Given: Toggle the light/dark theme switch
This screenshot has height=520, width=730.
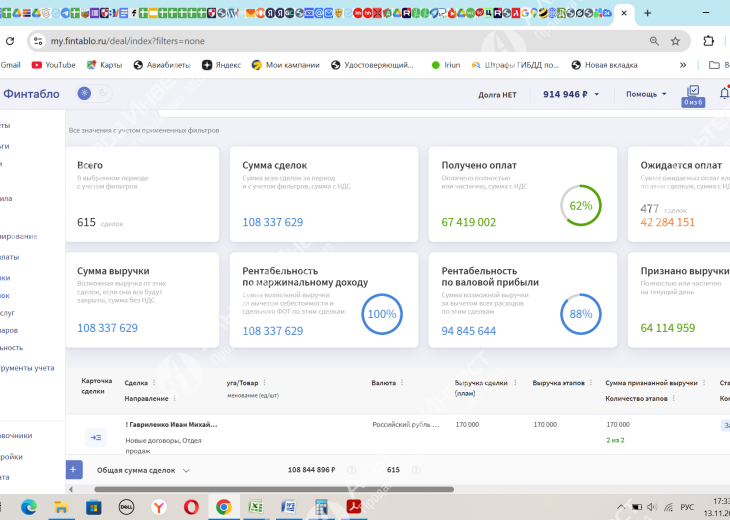Looking at the screenshot, I should 93,93.
